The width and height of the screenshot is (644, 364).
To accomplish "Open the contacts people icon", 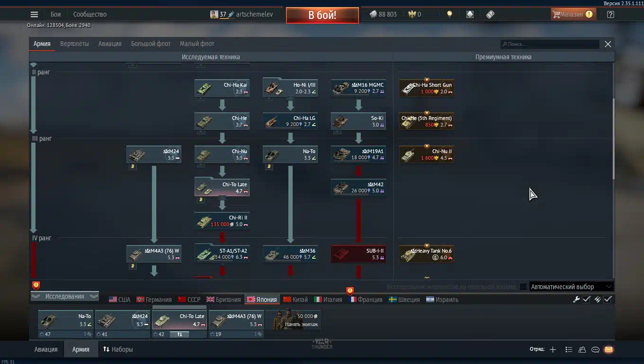I will tap(582, 349).
